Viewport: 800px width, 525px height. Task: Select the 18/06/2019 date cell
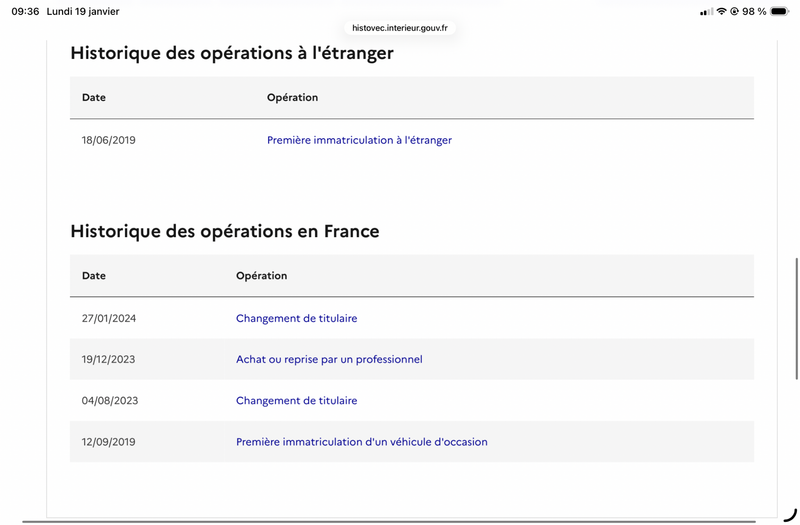(x=108, y=140)
